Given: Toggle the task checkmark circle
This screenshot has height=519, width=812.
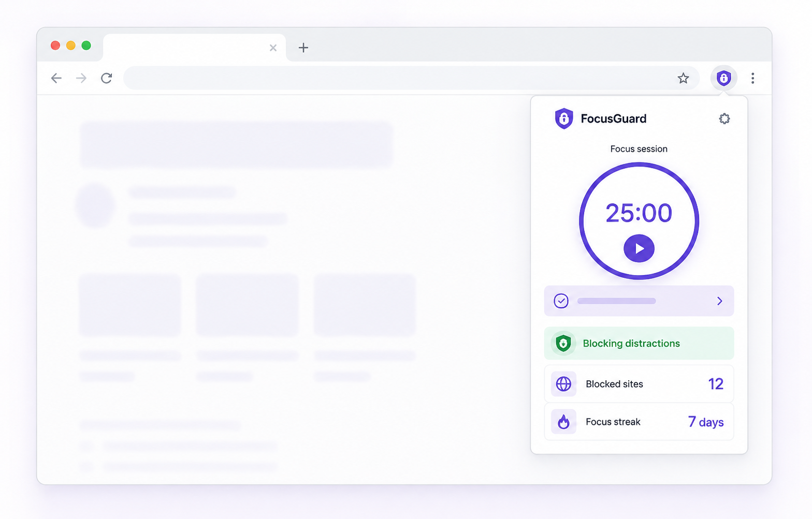Looking at the screenshot, I should point(561,301).
